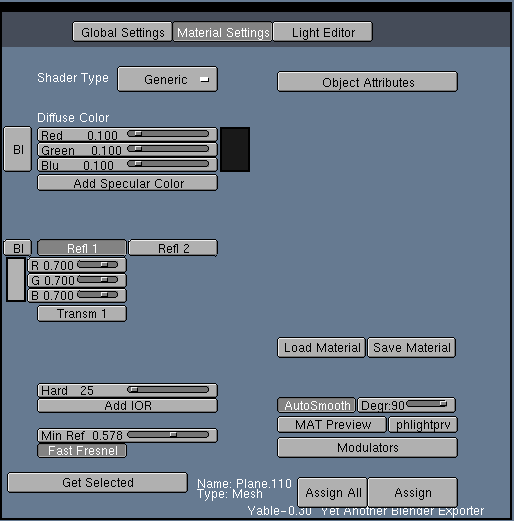
Task: Click the diffuse color black swatch
Action: 235,149
